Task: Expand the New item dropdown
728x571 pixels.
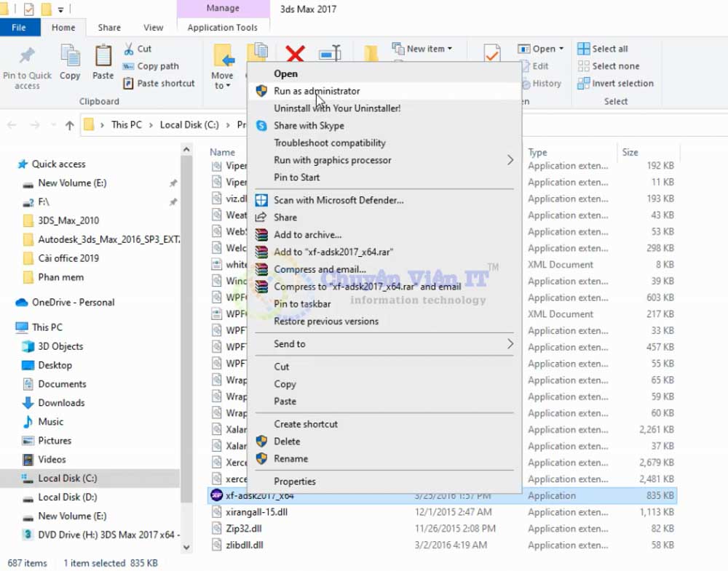Action: 450,49
